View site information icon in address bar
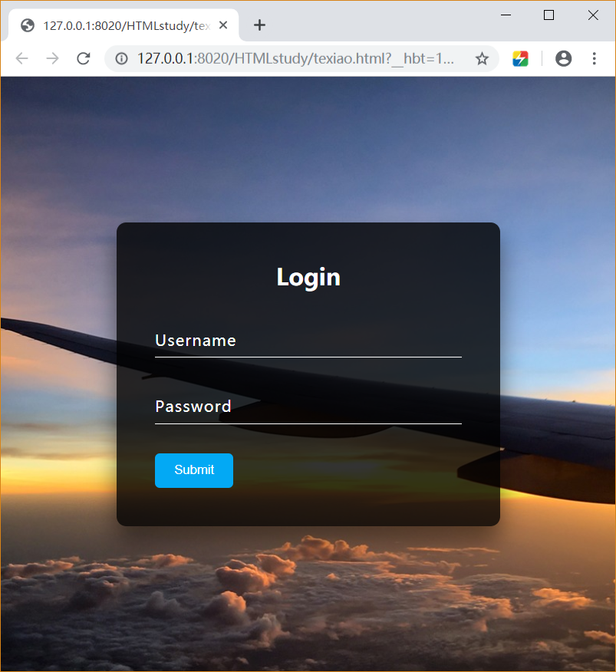 121,59
